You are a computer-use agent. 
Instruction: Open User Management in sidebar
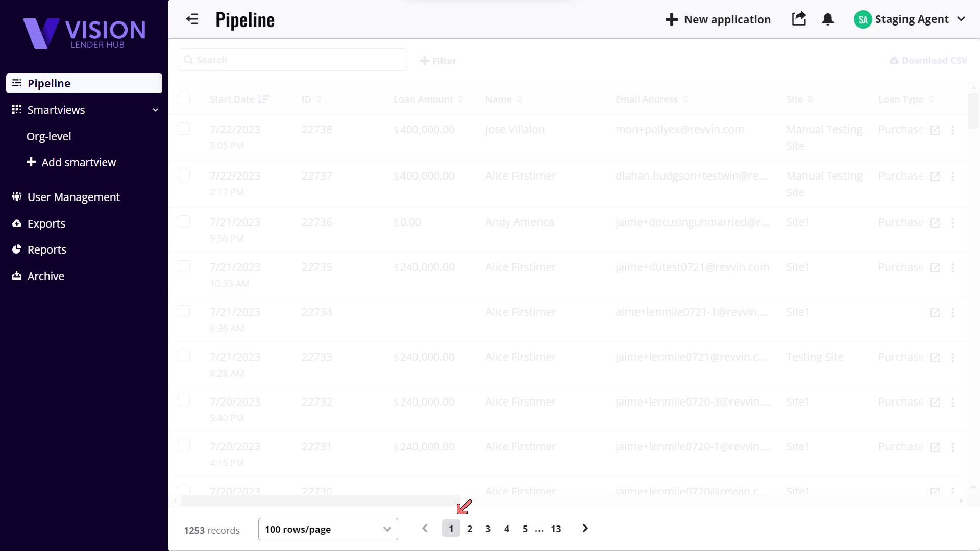tap(73, 197)
